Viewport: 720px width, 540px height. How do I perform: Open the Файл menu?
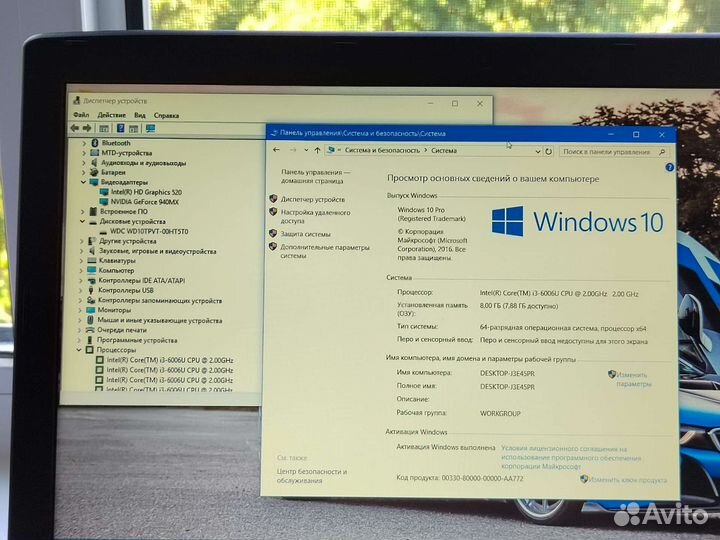[x=80, y=115]
